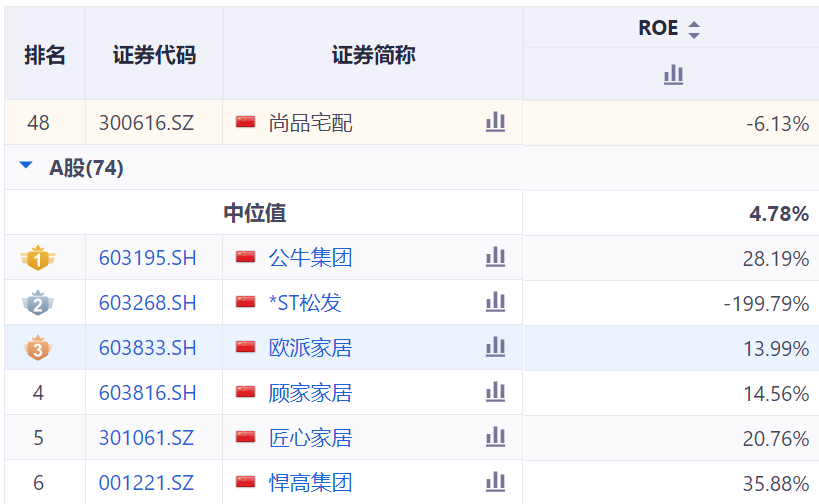819x504 pixels.
Task: Open bar chart for 欧派家居 row
Action: click(495, 347)
